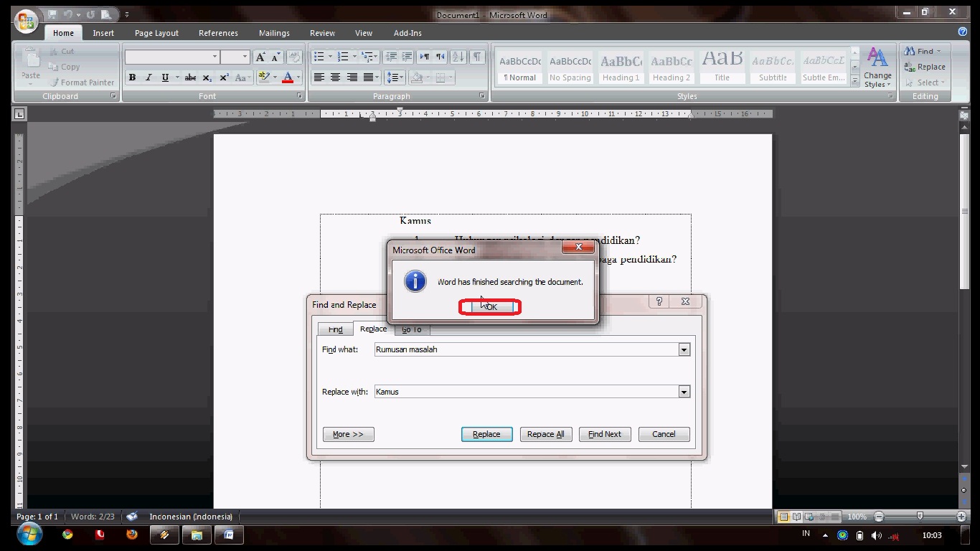Click the More >> button
The height and width of the screenshot is (551, 980).
(x=348, y=434)
